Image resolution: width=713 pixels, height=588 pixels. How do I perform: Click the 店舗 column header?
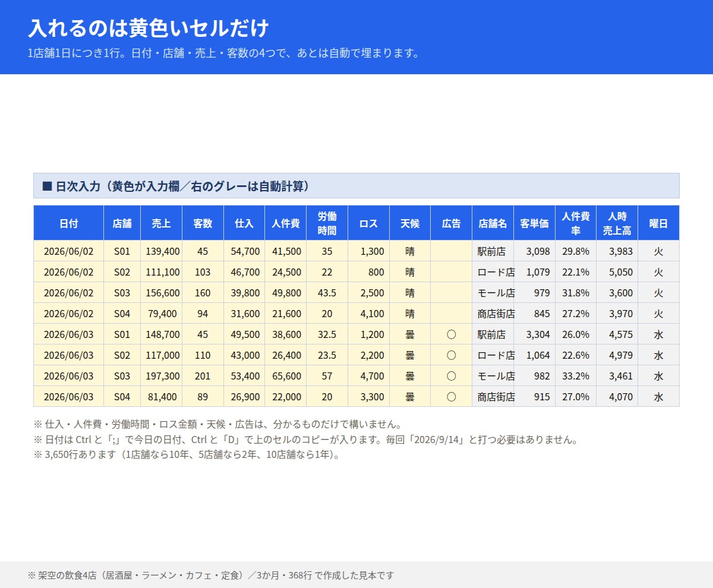122,223
